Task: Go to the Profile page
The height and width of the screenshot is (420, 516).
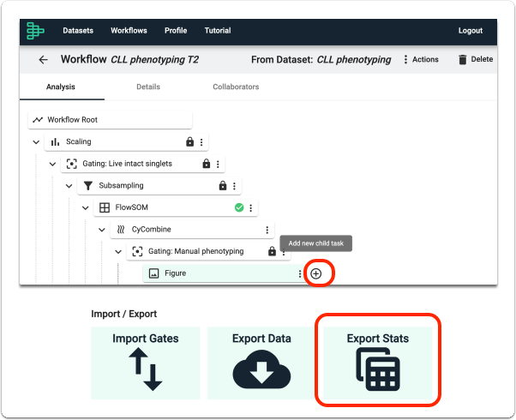Action: pyautogui.click(x=176, y=31)
